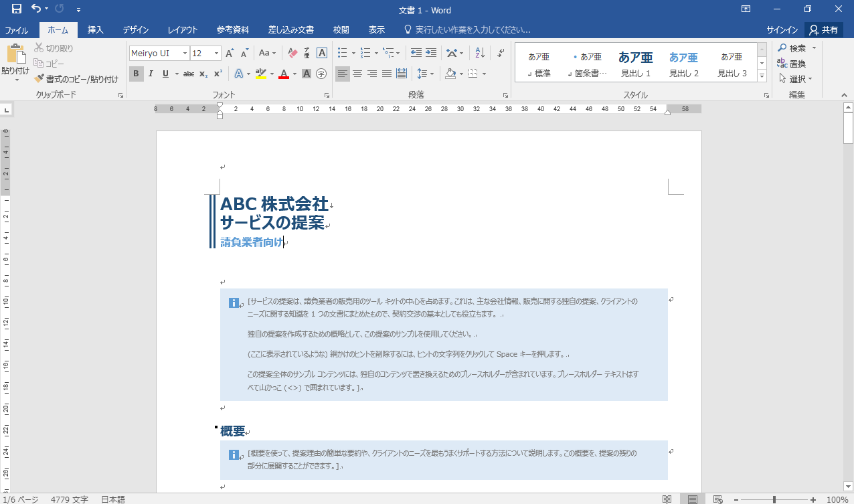Click the 100% zoom level
Viewport: 854px width, 504px height.
pos(837,499)
